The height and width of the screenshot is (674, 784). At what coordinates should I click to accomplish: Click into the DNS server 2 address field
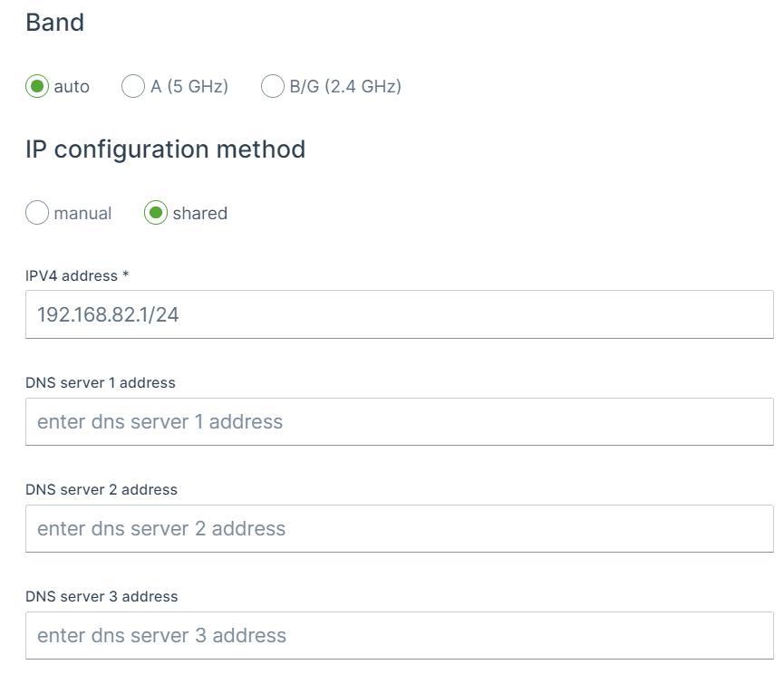click(x=399, y=529)
